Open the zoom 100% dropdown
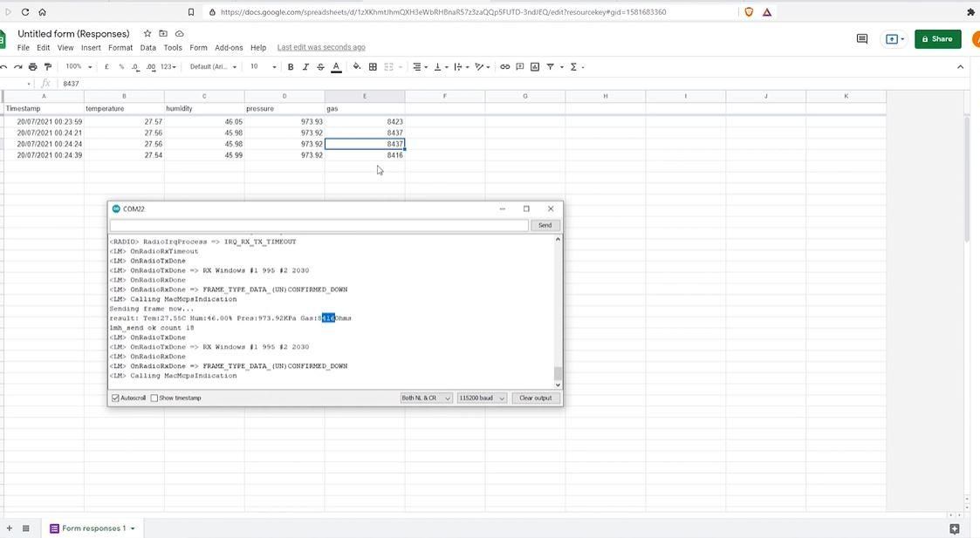 pos(79,67)
